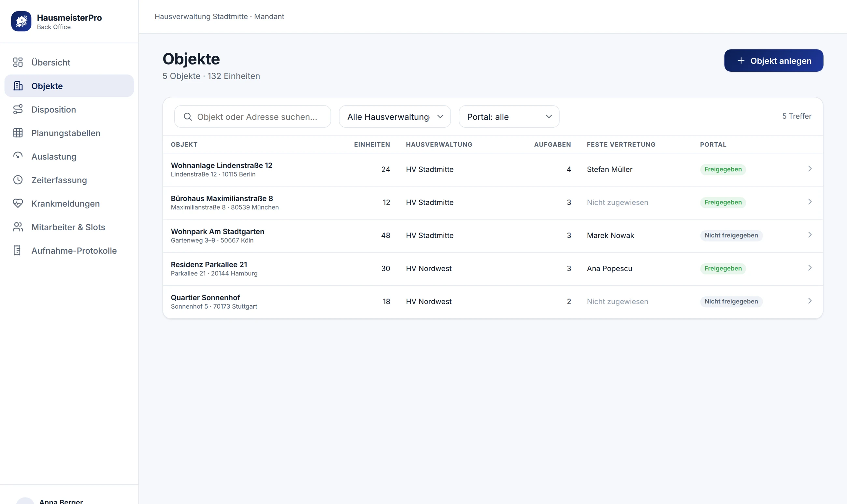Click the Hausverwaltung Stadtmitte · Mandant breadcrumb

[x=219, y=16]
